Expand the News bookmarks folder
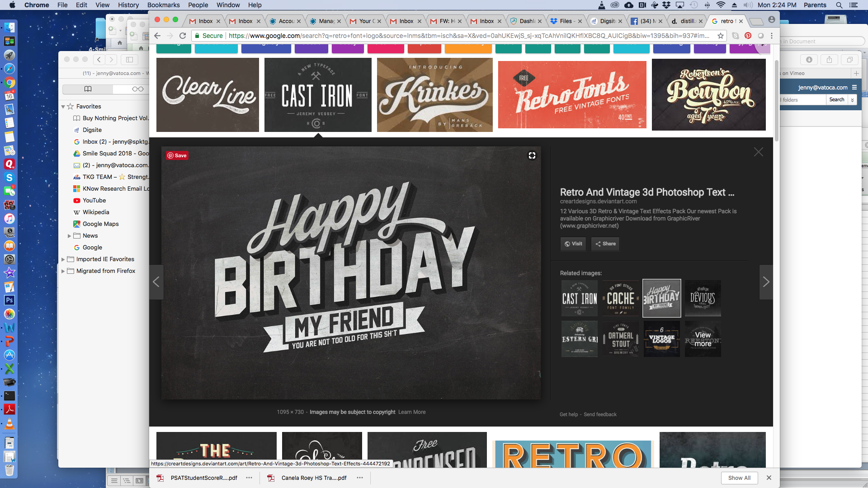Viewport: 868px width, 488px height. pyautogui.click(x=69, y=236)
